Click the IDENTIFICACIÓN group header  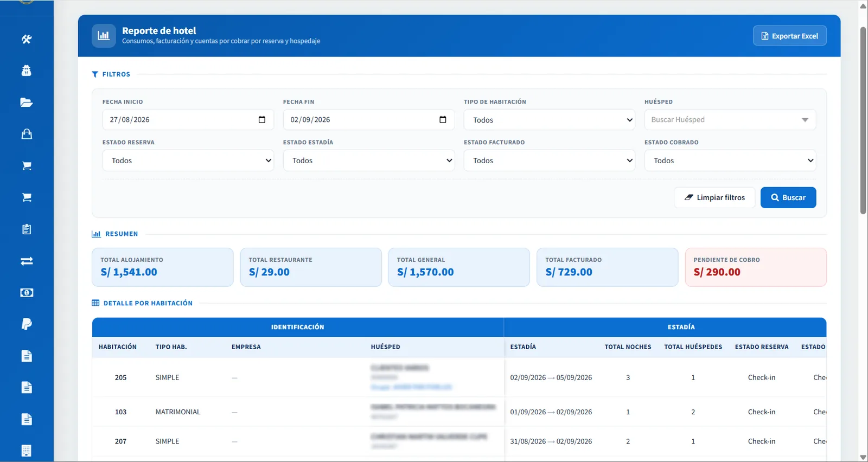point(298,327)
